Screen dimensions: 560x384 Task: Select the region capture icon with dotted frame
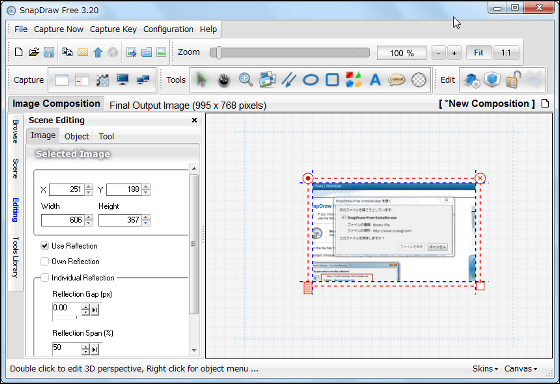102,80
